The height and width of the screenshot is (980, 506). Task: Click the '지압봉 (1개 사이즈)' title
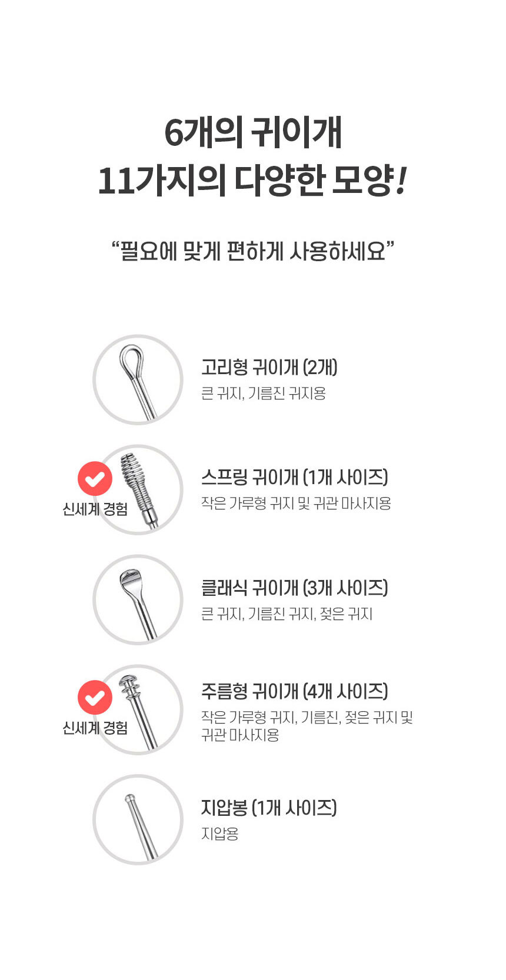[269, 808]
